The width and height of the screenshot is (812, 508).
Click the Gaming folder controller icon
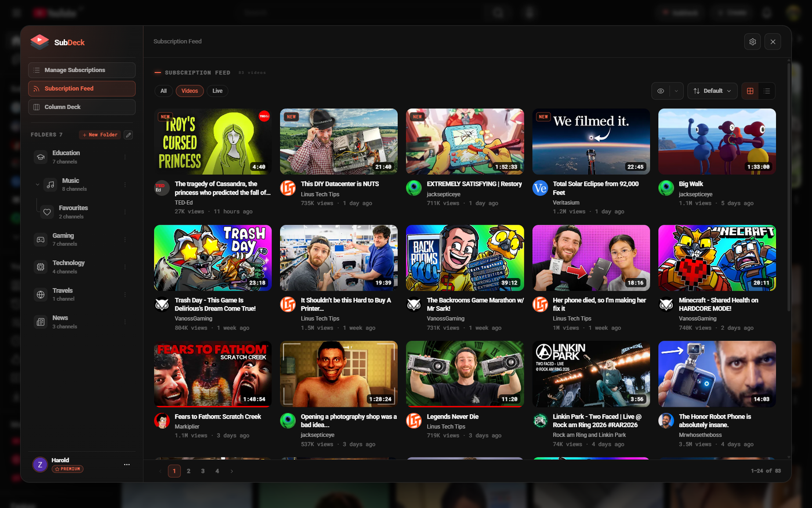41,239
